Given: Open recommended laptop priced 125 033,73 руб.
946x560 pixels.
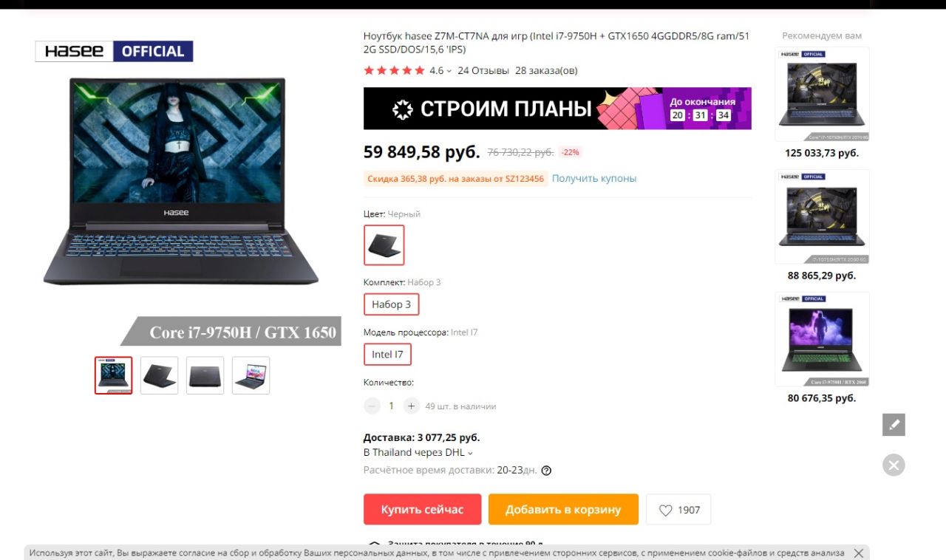Looking at the screenshot, I should pyautogui.click(x=822, y=94).
